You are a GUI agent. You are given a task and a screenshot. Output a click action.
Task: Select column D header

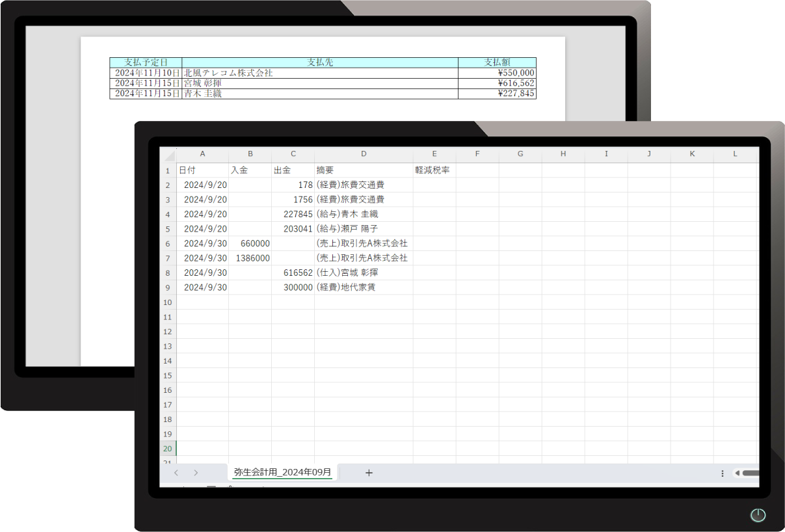click(363, 154)
